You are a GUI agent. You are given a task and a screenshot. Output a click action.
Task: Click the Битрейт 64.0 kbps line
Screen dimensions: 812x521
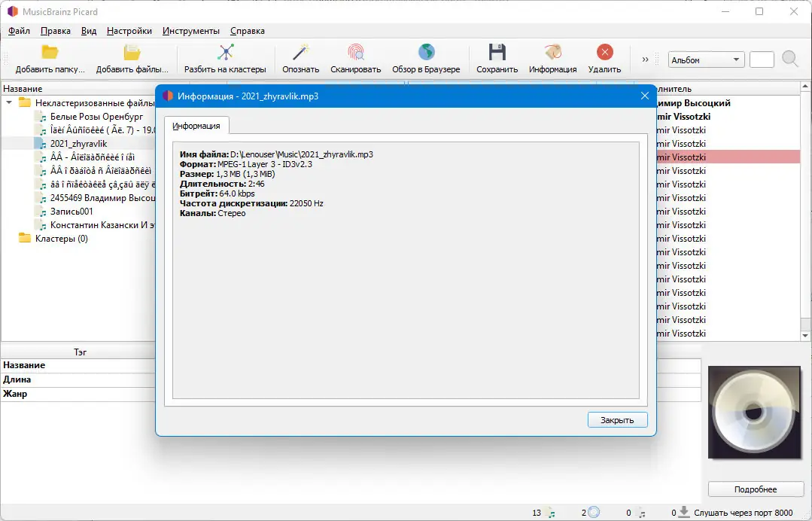pyautogui.click(x=217, y=193)
